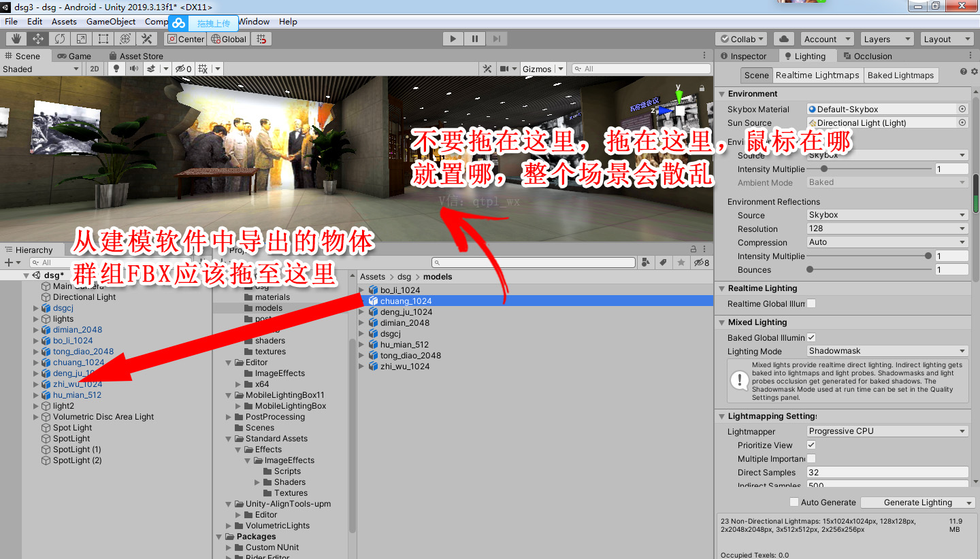Toggle hidden objects visibility counter
Image resolution: width=980 pixels, height=559 pixels.
pyautogui.click(x=183, y=69)
